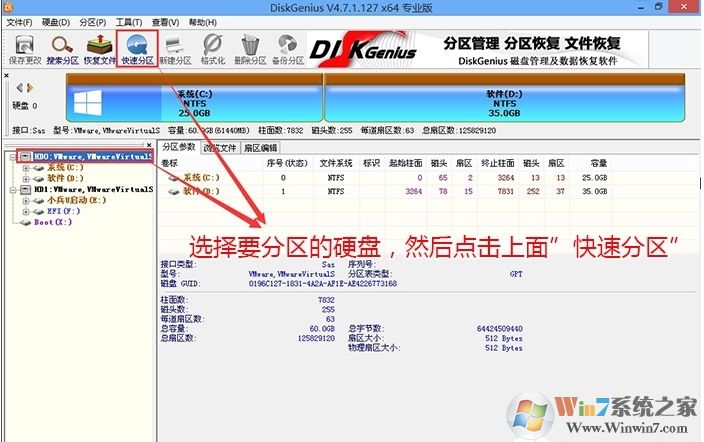Switch to the 分区参数 tab
This screenshot has height=442, width=704.
(x=179, y=147)
